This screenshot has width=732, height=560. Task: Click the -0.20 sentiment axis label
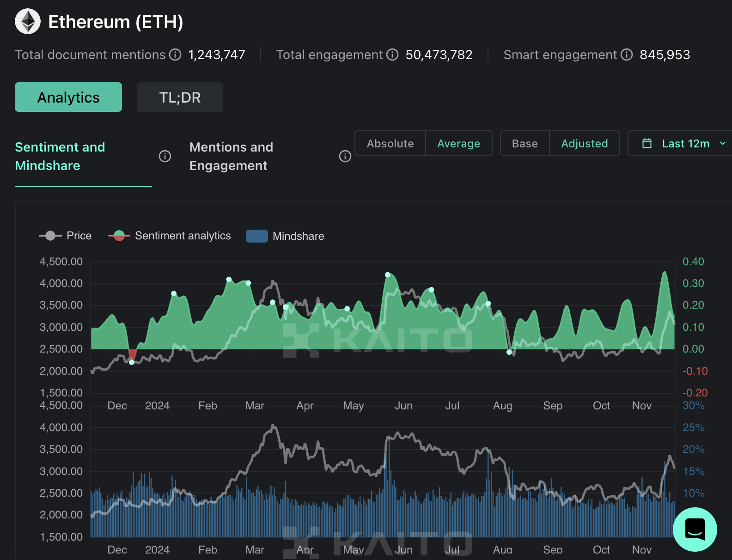(695, 393)
